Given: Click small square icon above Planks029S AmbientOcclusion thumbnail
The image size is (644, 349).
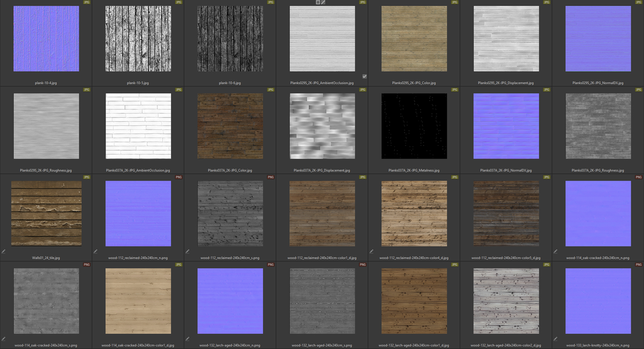Looking at the screenshot, I should 318,3.
